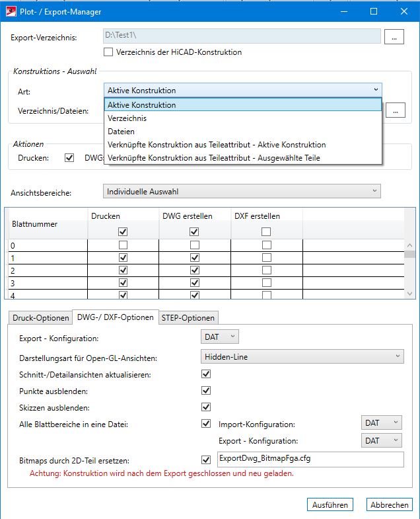This screenshot has width=420, height=519.
Task: Toggle DXF erstellen column header checkbox
Action: click(266, 232)
